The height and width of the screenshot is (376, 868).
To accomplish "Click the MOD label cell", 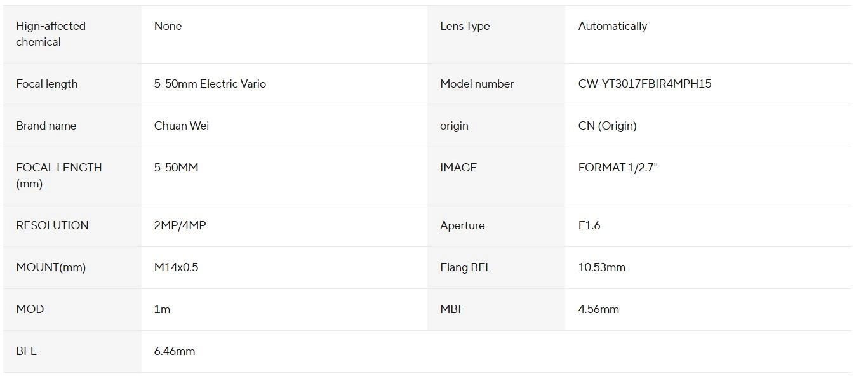I will (72, 309).
